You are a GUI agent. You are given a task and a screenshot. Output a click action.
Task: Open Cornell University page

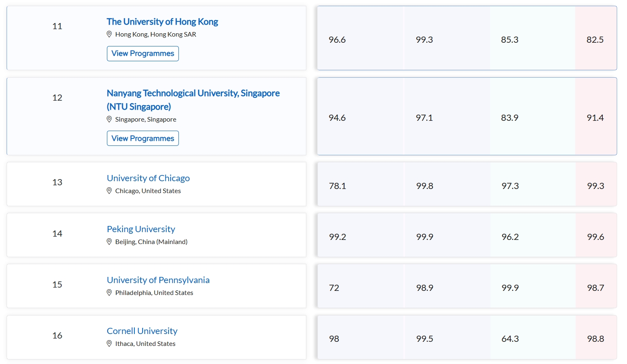point(142,331)
